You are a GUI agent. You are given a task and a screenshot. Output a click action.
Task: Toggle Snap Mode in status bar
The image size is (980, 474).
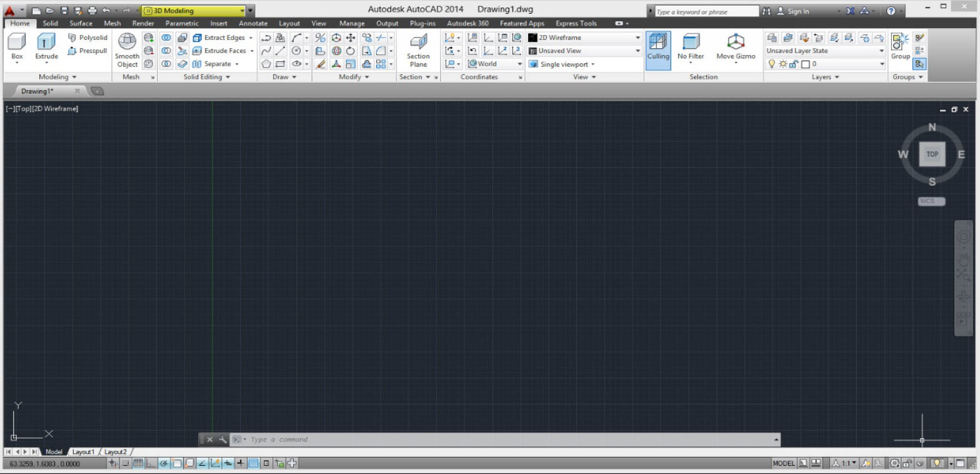126,463
